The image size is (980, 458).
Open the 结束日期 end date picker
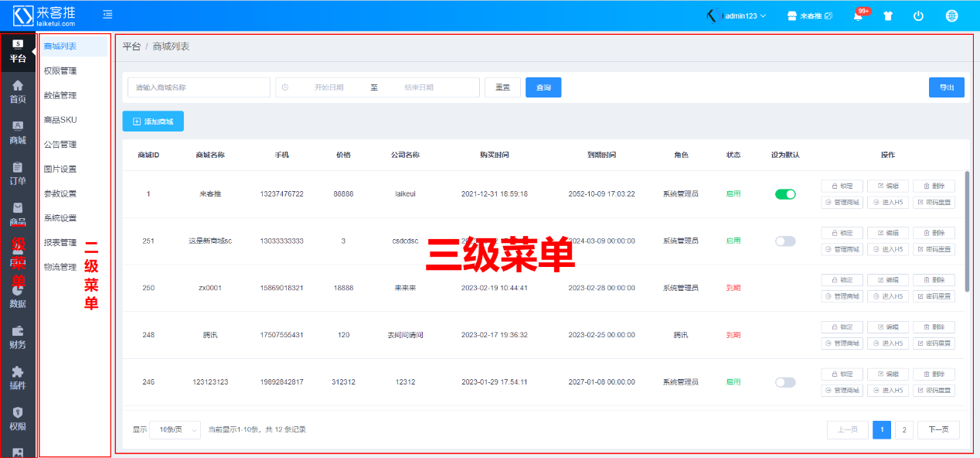click(x=419, y=87)
